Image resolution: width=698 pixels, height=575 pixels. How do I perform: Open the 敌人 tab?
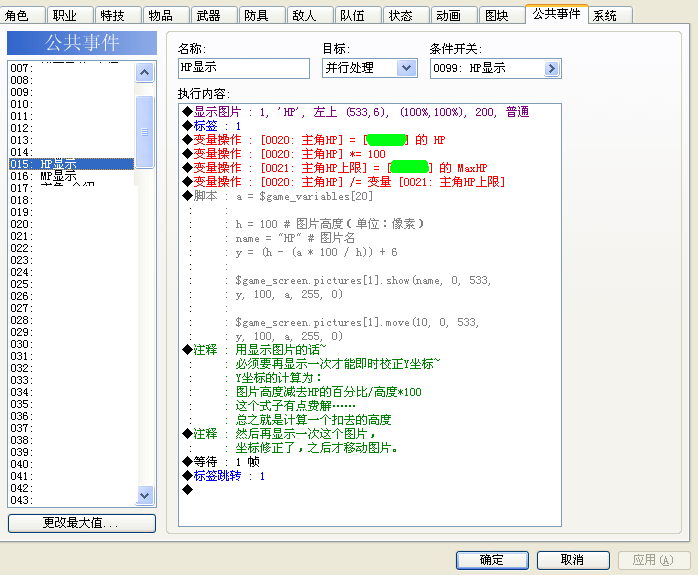pyautogui.click(x=311, y=16)
